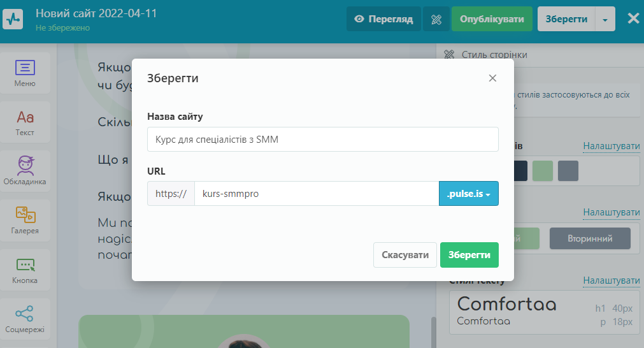Click the page canvas scrollbar
The width and height of the screenshot is (644, 348).
[x=433, y=332]
